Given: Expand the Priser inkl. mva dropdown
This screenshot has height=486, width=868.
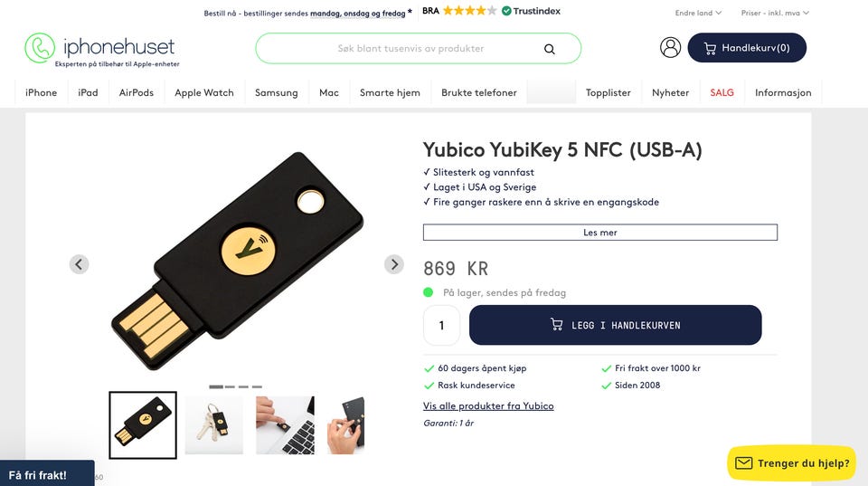Looking at the screenshot, I should (x=775, y=13).
